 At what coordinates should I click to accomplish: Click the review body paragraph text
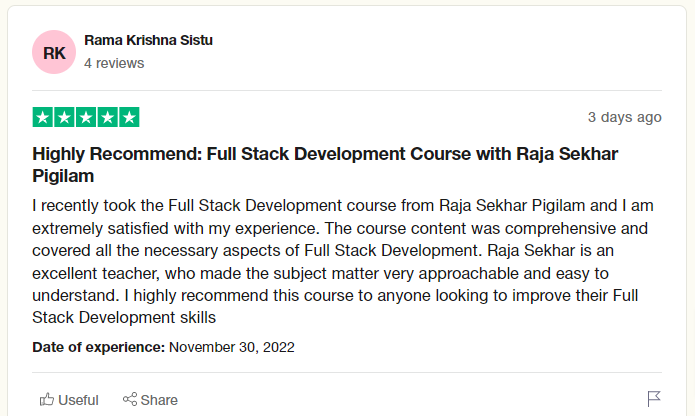tap(343, 262)
